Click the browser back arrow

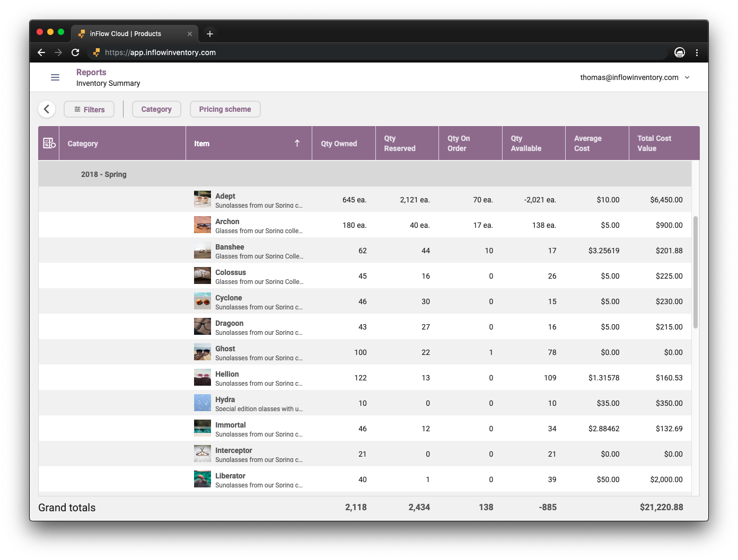41,52
